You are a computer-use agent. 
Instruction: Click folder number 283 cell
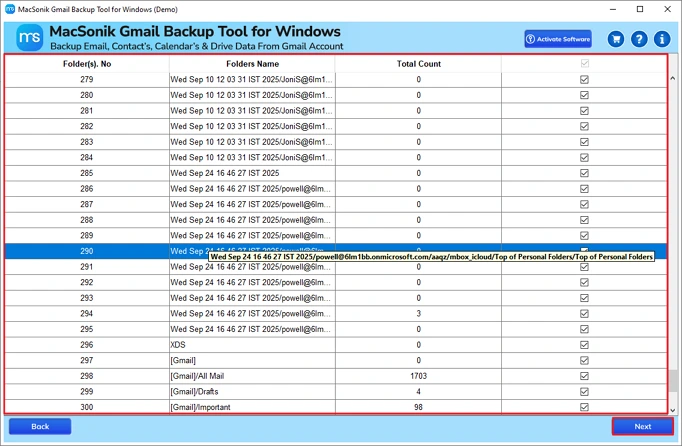click(x=87, y=142)
